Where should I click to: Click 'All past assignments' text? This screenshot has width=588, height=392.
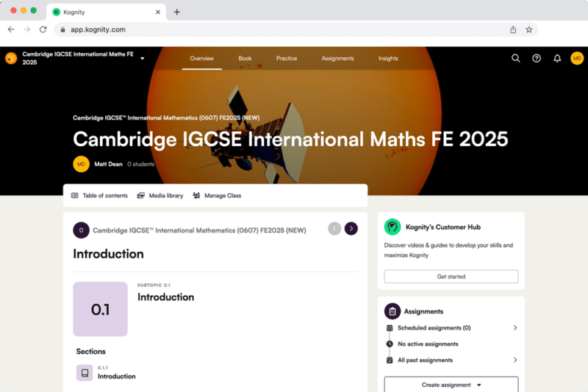tap(425, 360)
